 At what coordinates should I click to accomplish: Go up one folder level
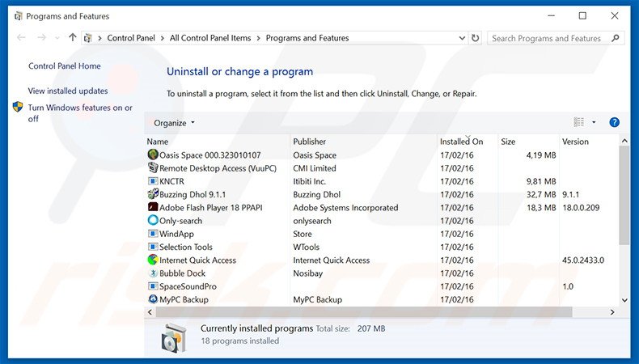coord(73,37)
